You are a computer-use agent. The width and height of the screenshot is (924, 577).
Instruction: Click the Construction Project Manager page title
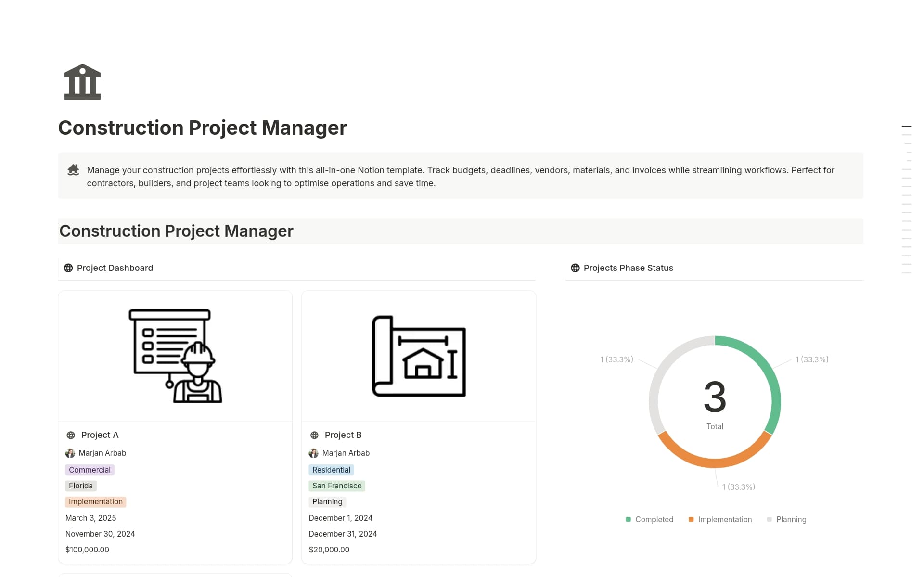tap(202, 128)
